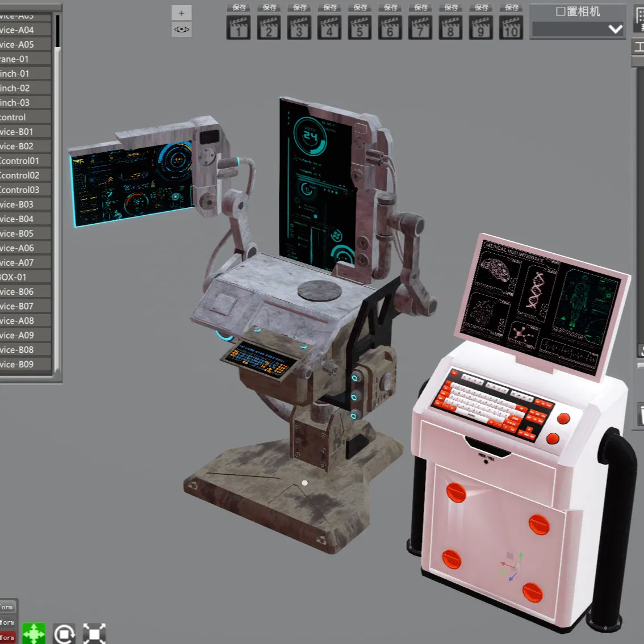Toggle visibility with the eye icon
The image size is (644, 644).
[182, 30]
